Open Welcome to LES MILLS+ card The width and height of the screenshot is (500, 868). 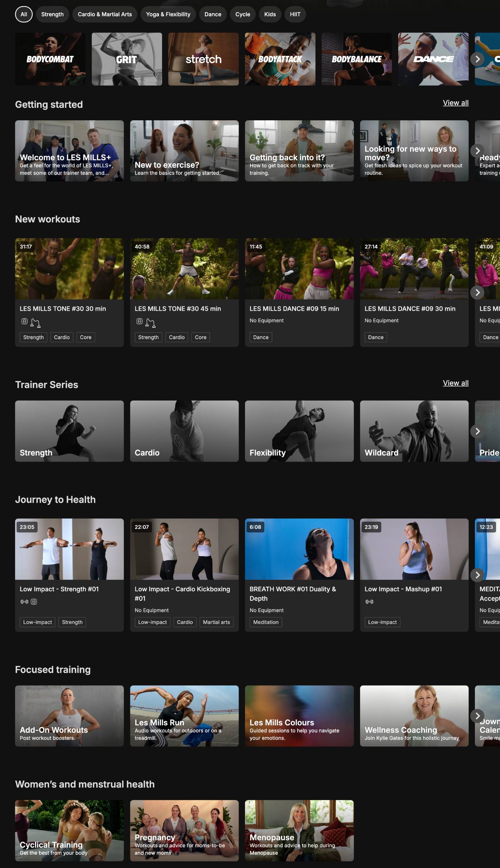69,151
